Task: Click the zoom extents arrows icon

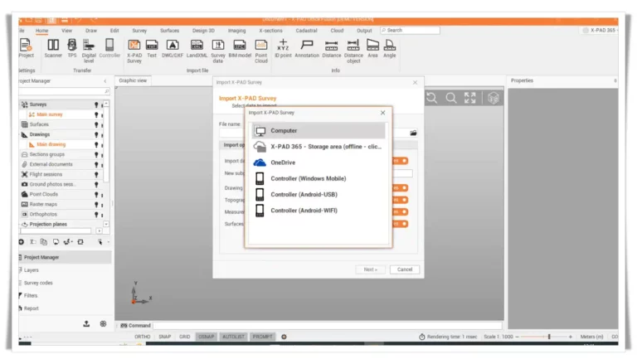Action: click(470, 98)
